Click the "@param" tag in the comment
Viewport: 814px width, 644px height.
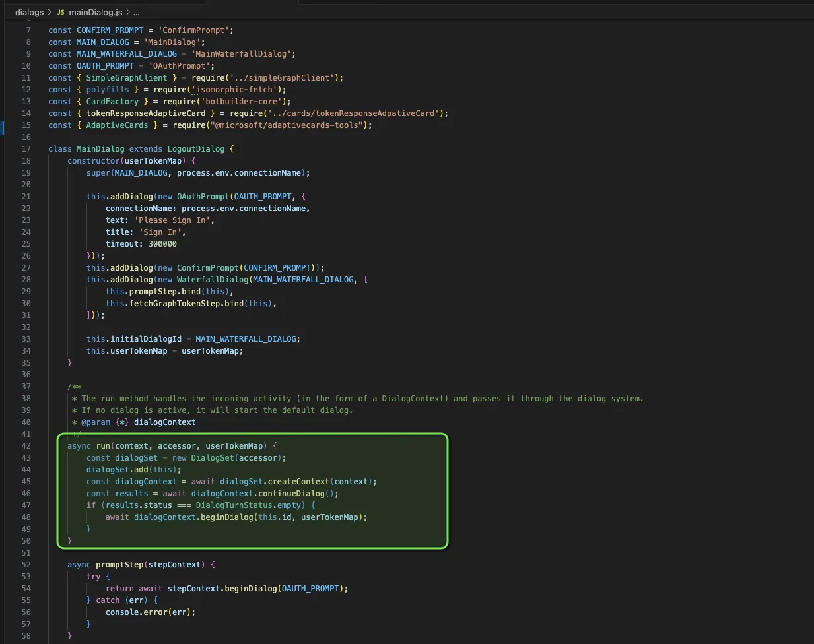(96, 422)
